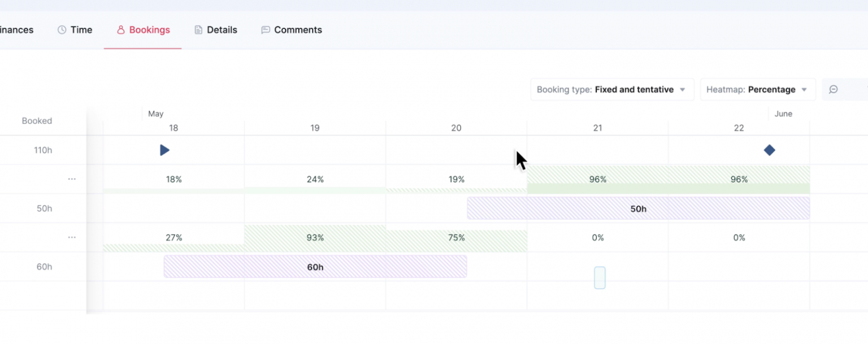868x344 pixels.
Task: Open the ellipsis menu on the first heatmap row
Action: click(72, 178)
